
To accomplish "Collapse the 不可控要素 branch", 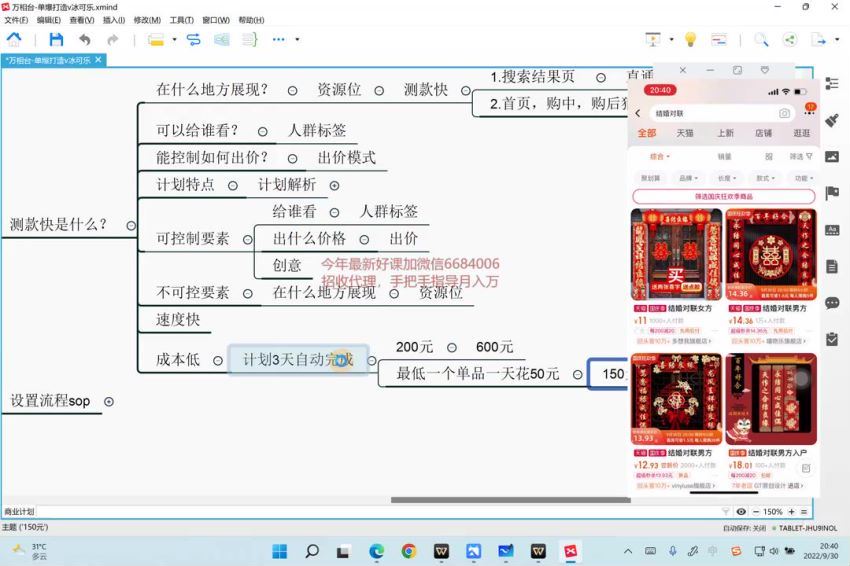I will 247,293.
